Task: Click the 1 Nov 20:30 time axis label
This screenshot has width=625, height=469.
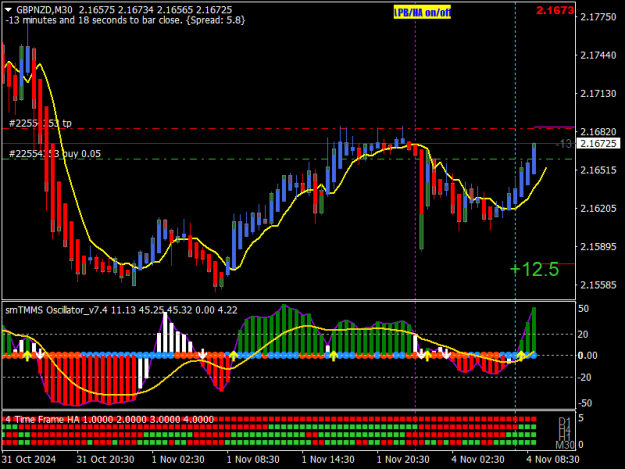Action: pyautogui.click(x=403, y=459)
